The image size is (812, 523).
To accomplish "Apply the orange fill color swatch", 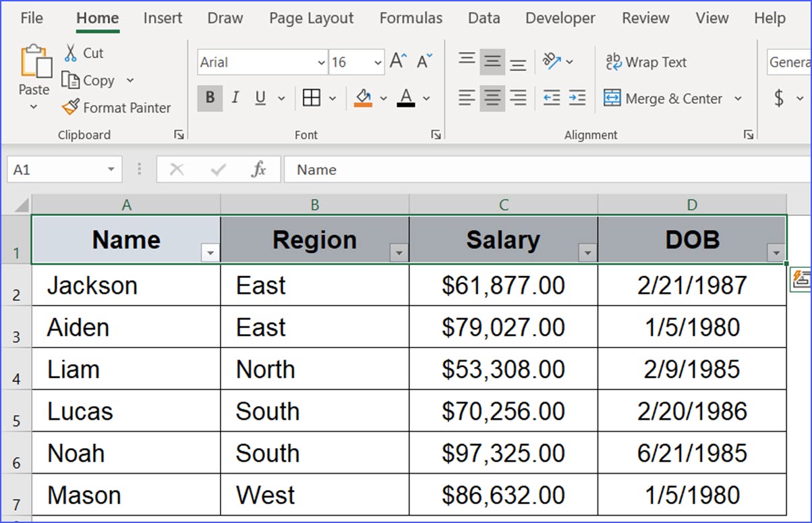I will tap(363, 99).
